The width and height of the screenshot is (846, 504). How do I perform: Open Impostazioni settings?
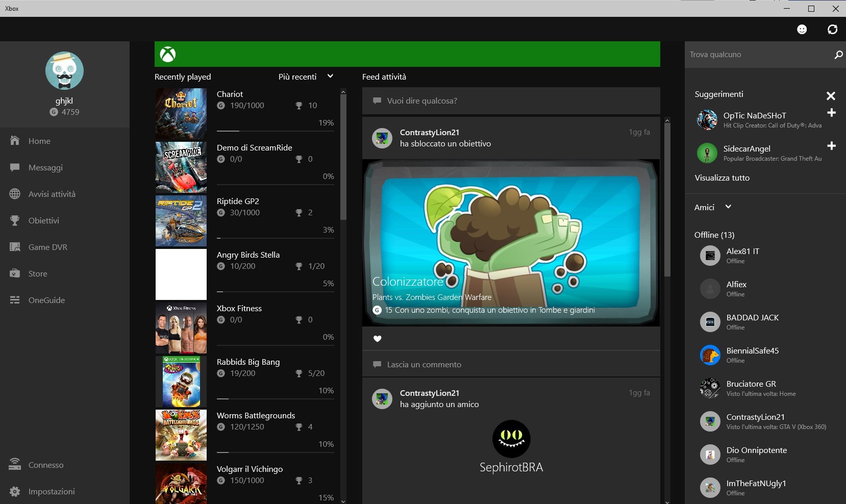pos(51,492)
